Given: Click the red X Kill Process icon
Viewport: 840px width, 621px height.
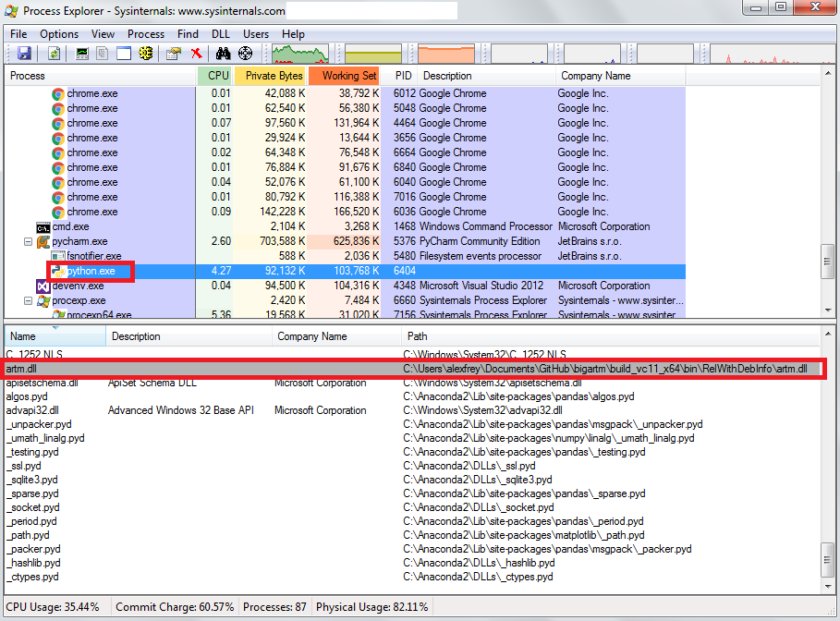Looking at the screenshot, I should point(197,53).
